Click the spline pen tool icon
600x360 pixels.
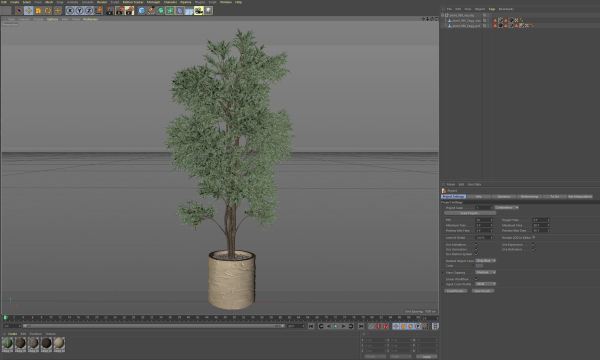151,11
